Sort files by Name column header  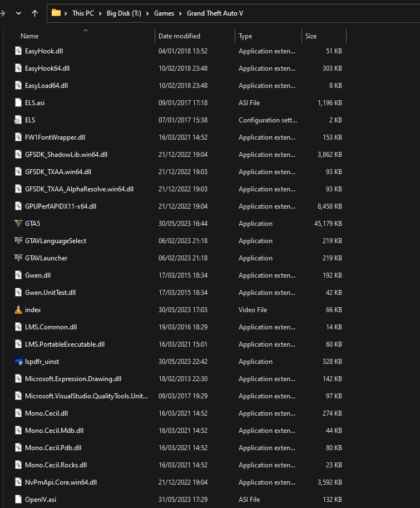86,36
